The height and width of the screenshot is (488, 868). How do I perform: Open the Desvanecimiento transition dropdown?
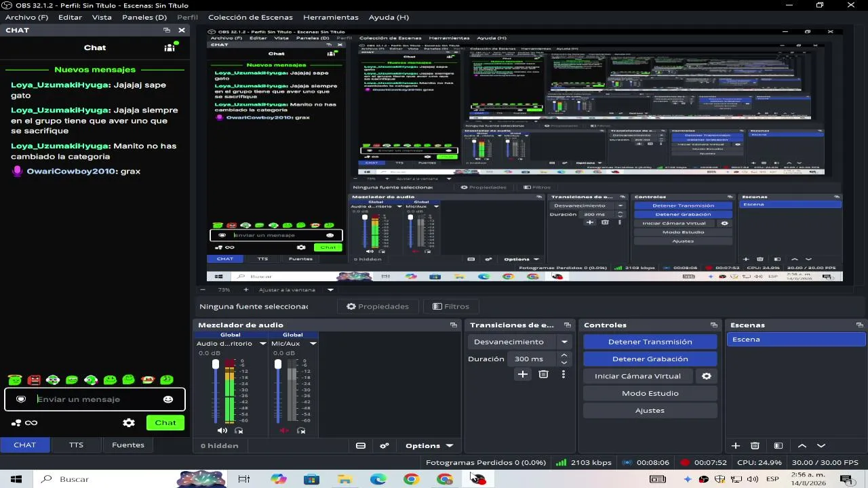coord(521,342)
